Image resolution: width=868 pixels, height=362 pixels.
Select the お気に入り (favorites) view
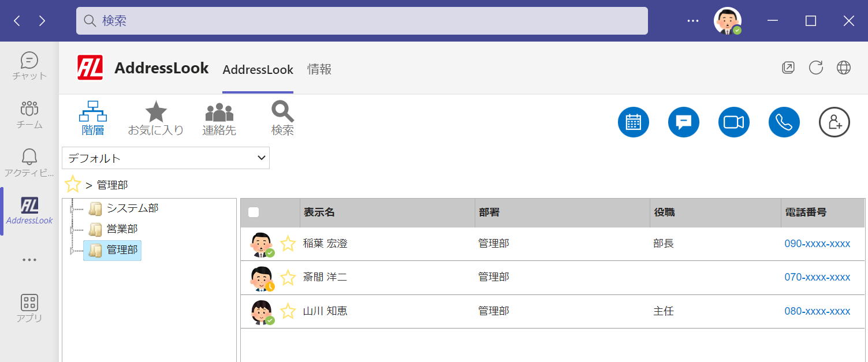[156, 117]
